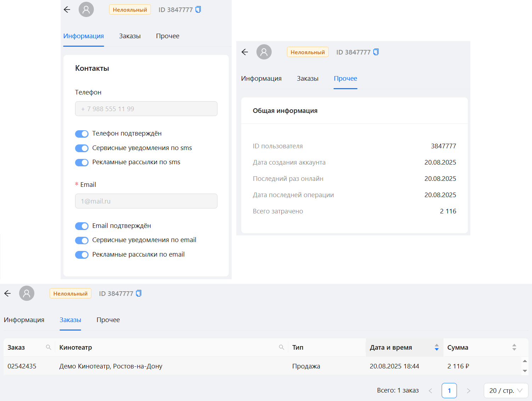Click the user avatar in the orders table panel
This screenshot has width=532, height=401.
point(27,293)
